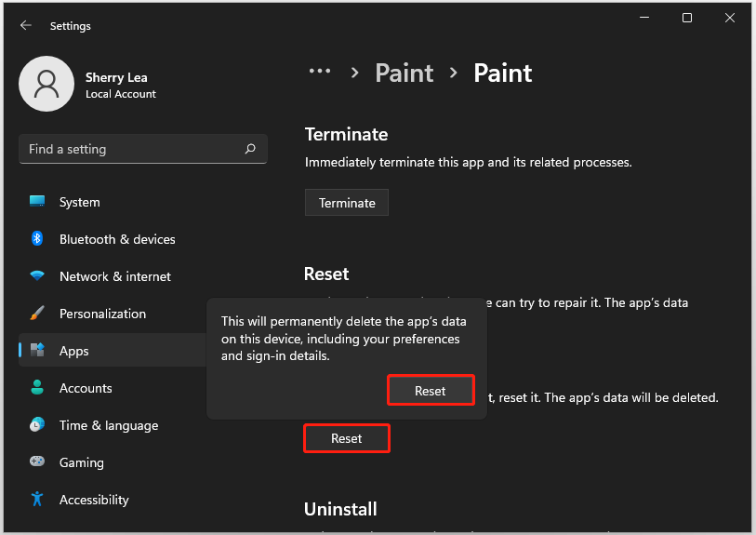Click the Terminate button
The height and width of the screenshot is (535, 756).
347,203
